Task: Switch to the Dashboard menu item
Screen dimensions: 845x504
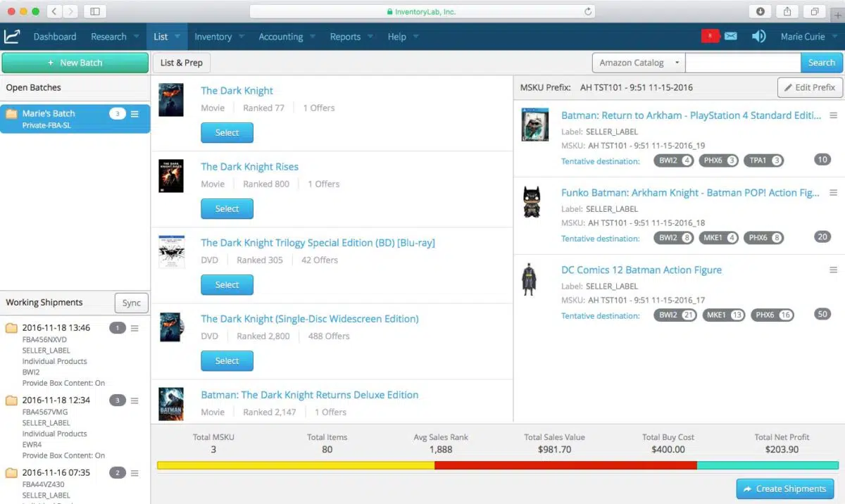Action: (x=55, y=36)
